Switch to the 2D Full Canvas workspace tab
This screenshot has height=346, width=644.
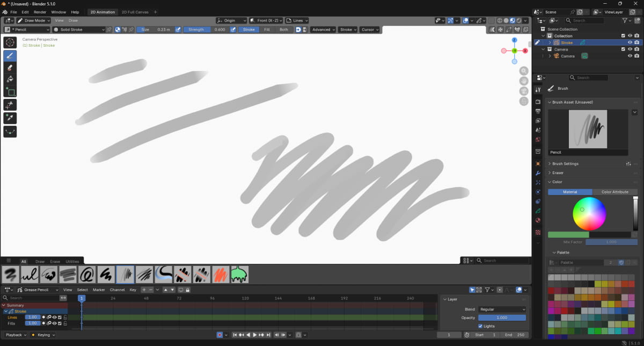(x=135, y=12)
